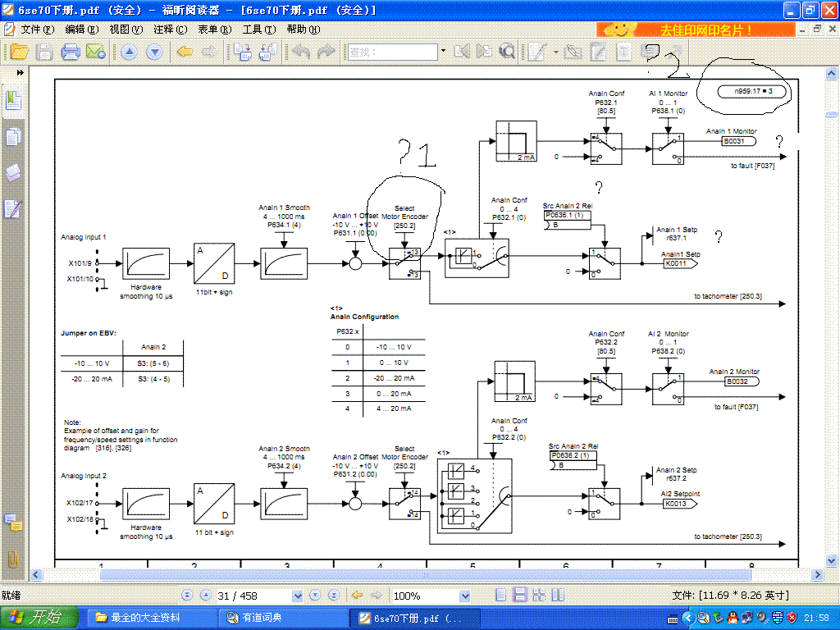Go to previous page with up arrow
The width and height of the screenshot is (840, 630).
coord(129,52)
